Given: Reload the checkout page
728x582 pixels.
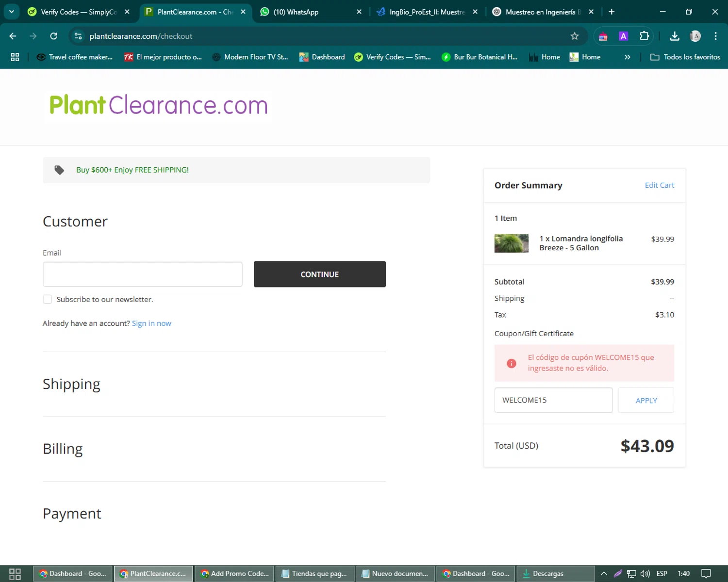Looking at the screenshot, I should tap(54, 36).
